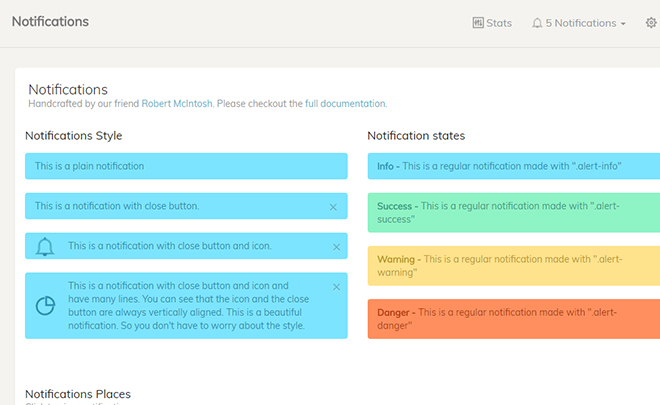Click the bell icon beside 5 Notifications
Screen dimensions: 660x405
(537, 23)
